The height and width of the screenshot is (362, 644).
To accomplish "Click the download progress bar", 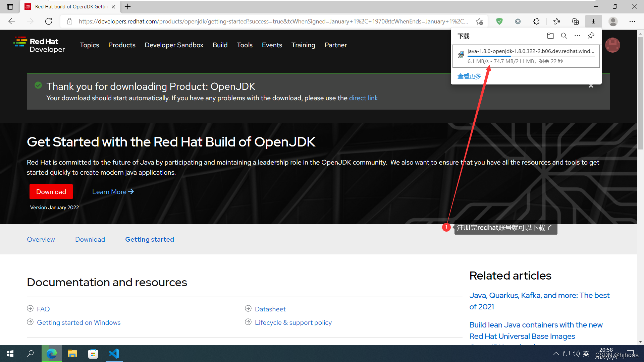I will coord(531,56).
